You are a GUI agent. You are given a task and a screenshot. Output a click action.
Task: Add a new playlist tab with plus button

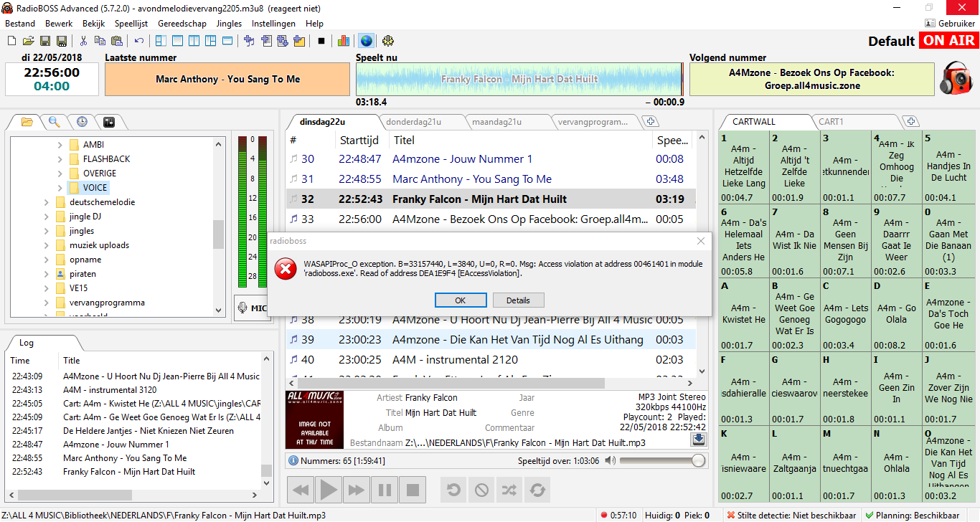click(650, 122)
